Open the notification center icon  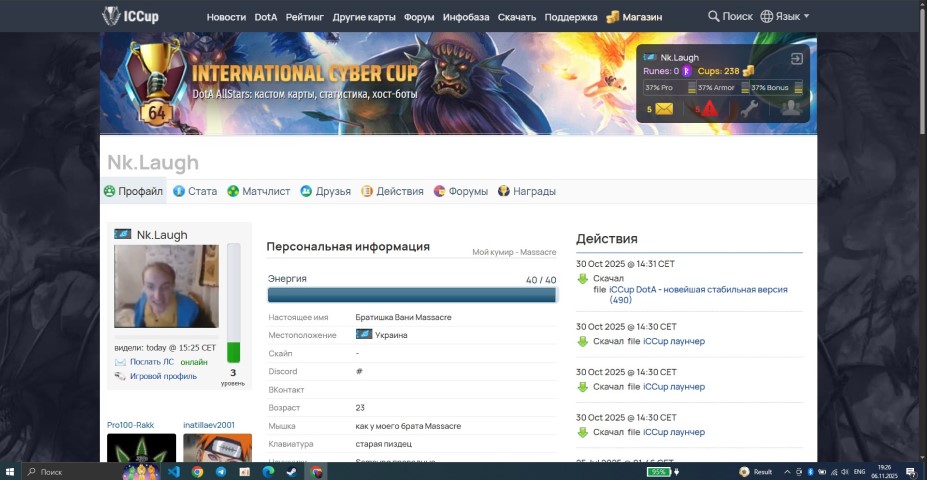pos(911,472)
